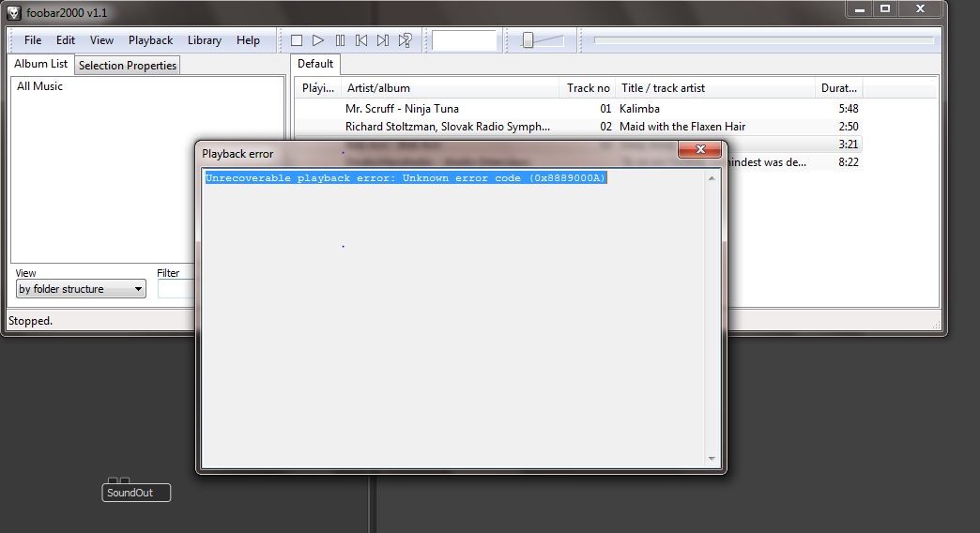The height and width of the screenshot is (533, 980).
Task: Play a random track icon
Action: point(405,40)
